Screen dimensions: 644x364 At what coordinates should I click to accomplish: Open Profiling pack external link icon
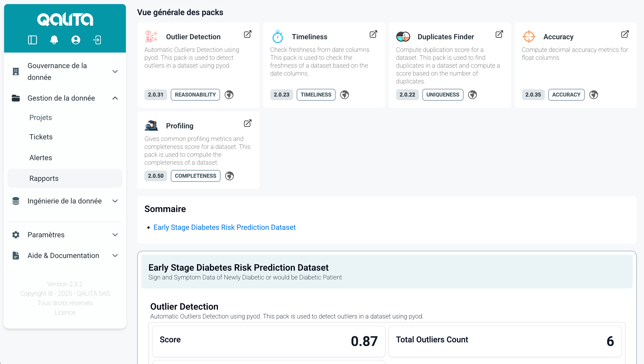click(248, 124)
